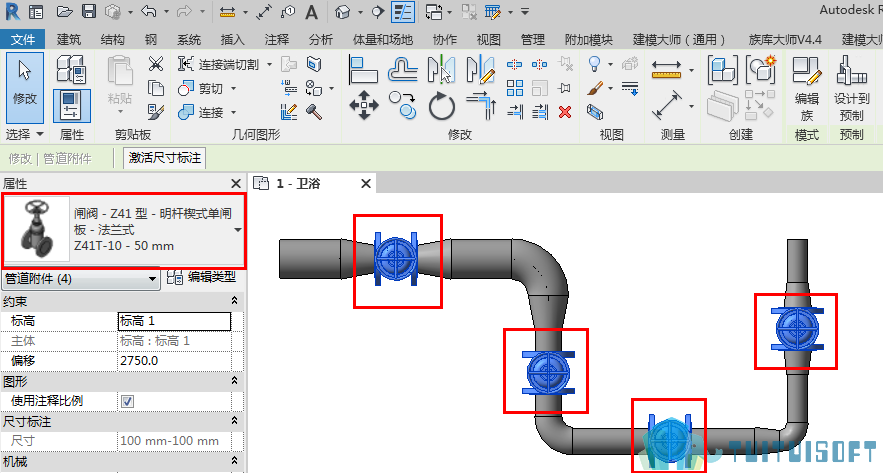The height and width of the screenshot is (473, 883).
Task: Save the project with the floppy disk icon
Action: click(89, 12)
